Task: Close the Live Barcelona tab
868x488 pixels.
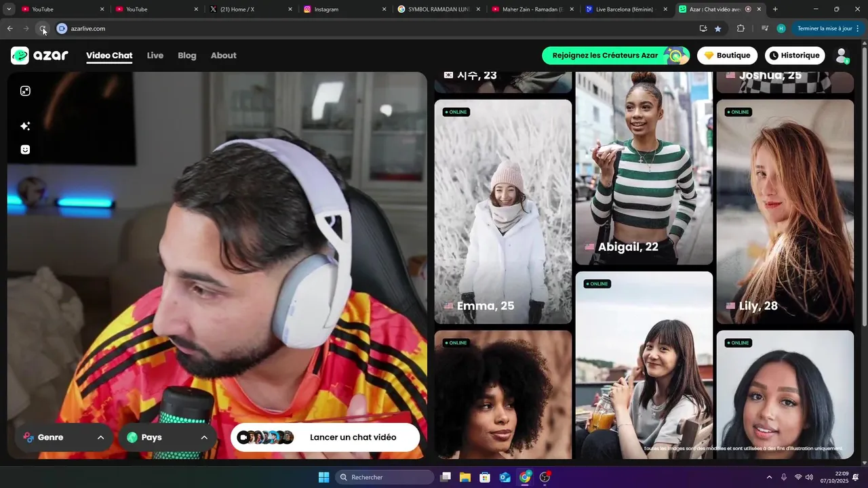Action: point(665,9)
